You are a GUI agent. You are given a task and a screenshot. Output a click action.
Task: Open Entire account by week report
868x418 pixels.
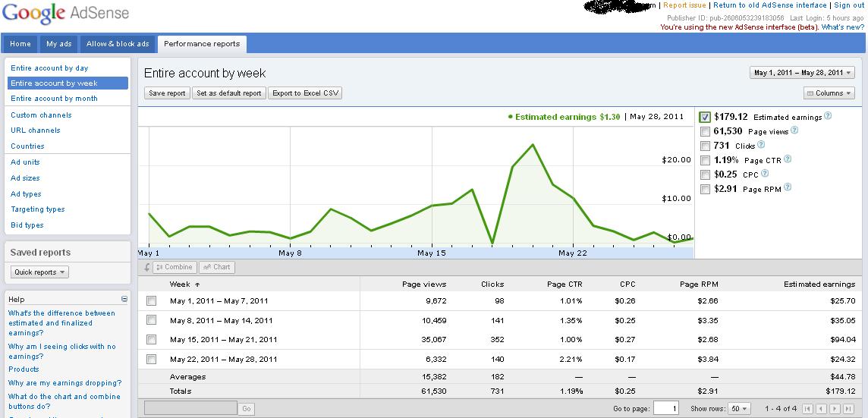(x=68, y=83)
